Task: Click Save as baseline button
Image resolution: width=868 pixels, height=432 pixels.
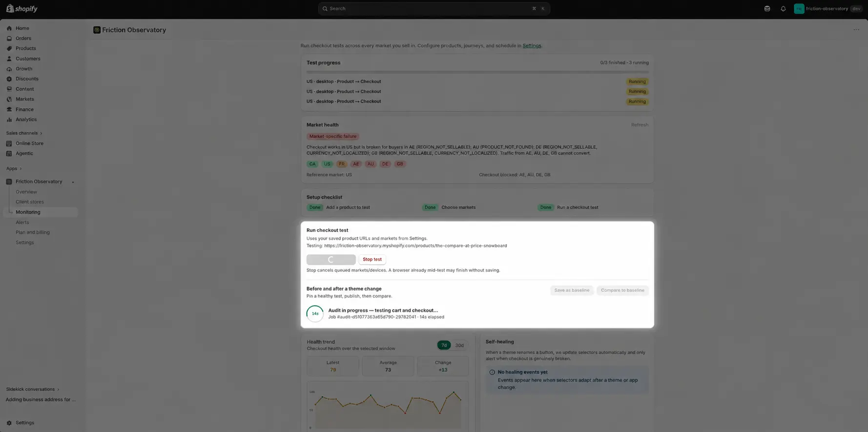Action: (572, 290)
